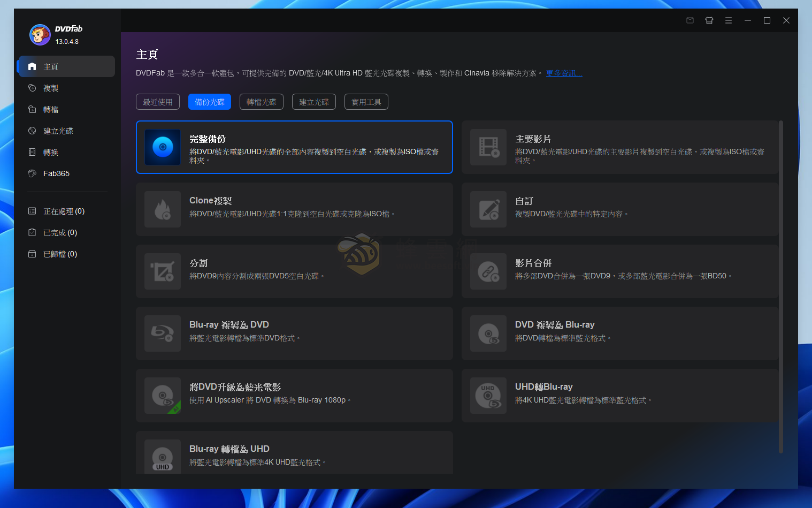This screenshot has height=508, width=812.
Task: Switch to the 轉檔光碟 tab
Action: tap(262, 102)
